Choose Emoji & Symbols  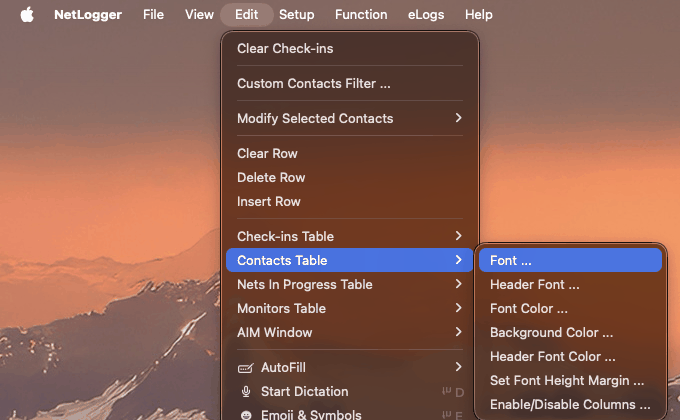(x=350, y=414)
